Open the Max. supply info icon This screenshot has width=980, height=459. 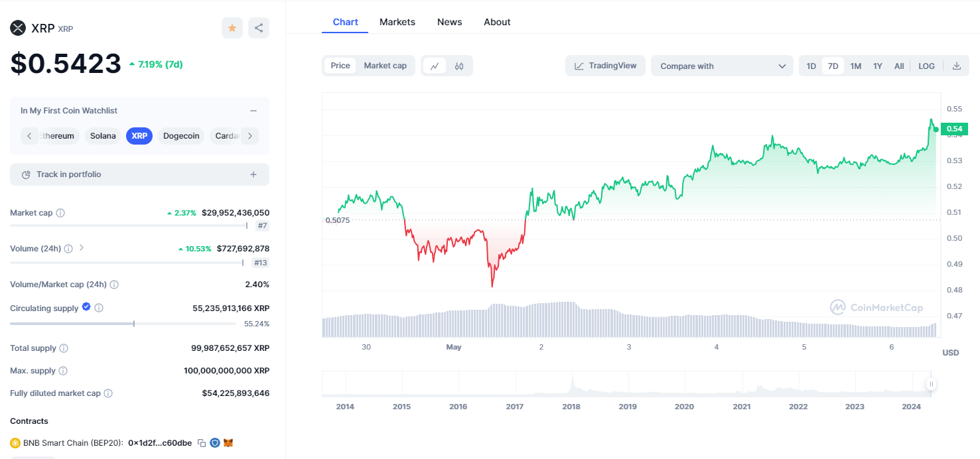(63, 371)
